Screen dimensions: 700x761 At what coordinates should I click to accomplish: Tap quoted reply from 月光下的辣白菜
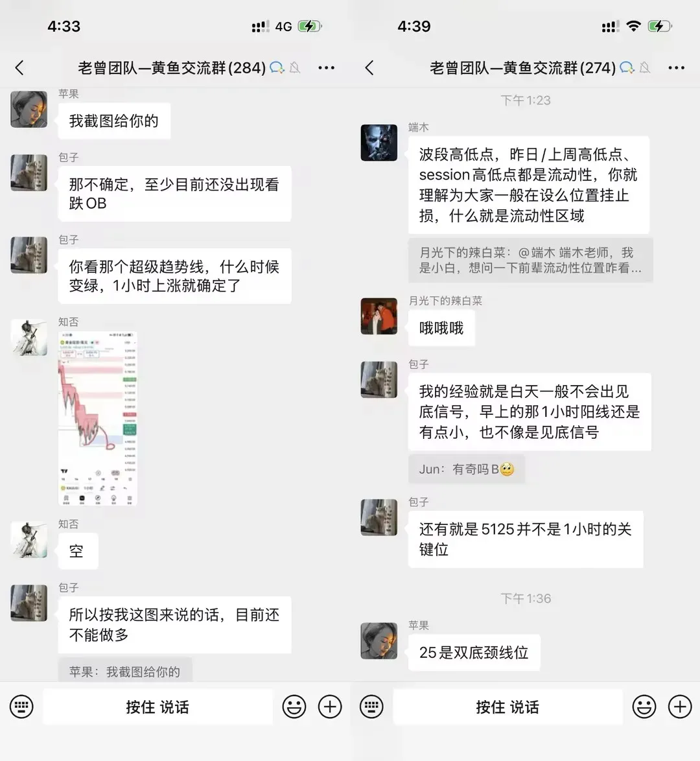click(x=531, y=260)
